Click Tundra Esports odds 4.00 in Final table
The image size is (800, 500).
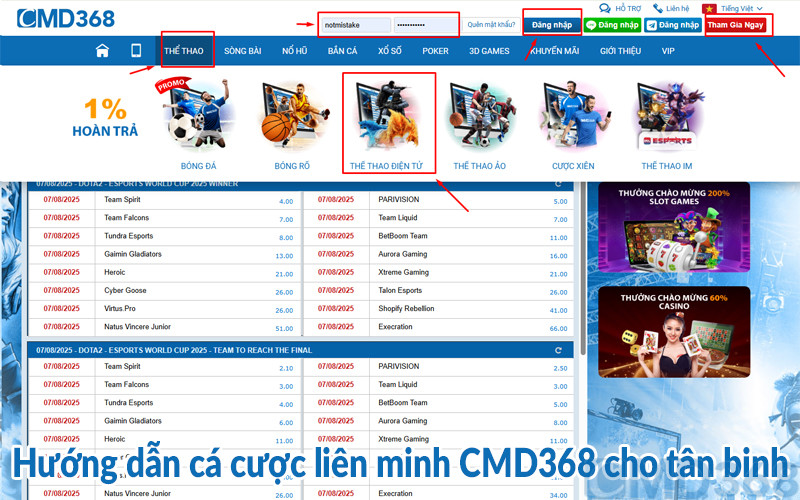coord(286,404)
